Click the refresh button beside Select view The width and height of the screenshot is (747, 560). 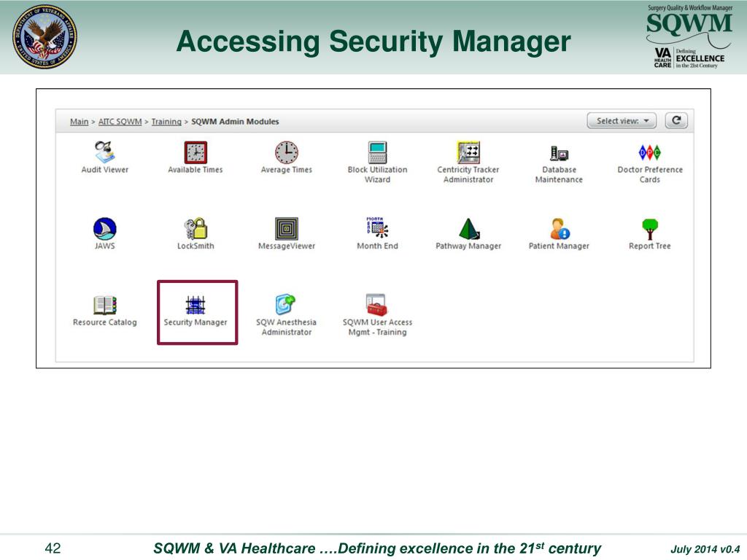click(x=676, y=120)
